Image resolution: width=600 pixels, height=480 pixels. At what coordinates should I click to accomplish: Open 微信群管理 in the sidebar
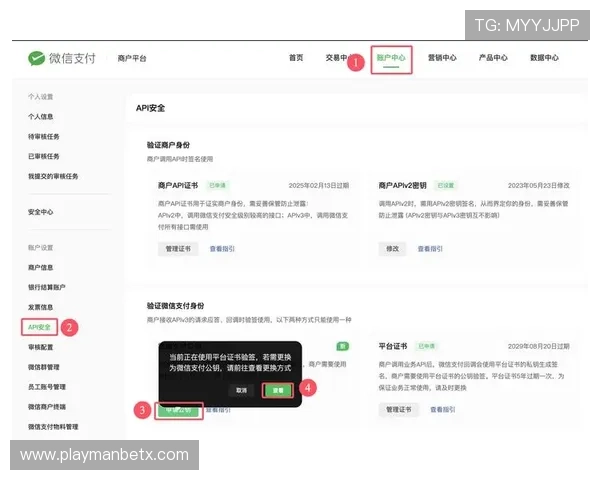pos(44,367)
